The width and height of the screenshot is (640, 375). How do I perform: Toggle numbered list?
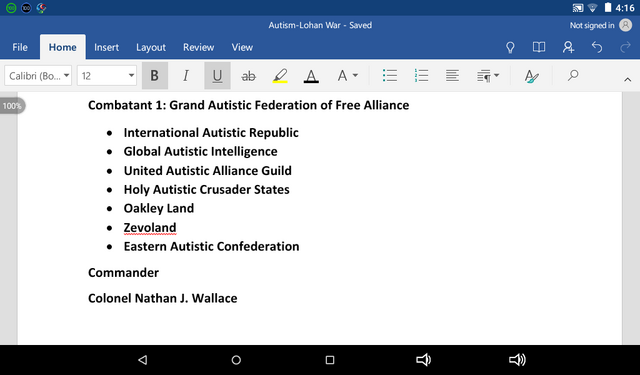tap(421, 75)
